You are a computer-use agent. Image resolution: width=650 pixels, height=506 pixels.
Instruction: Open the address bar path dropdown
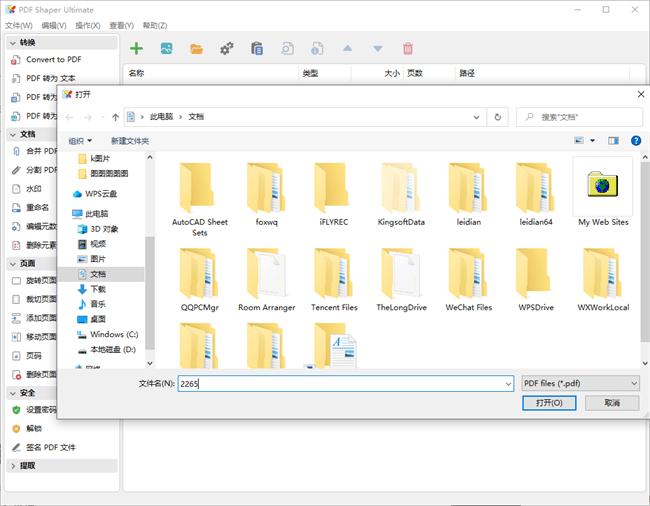pyautogui.click(x=477, y=117)
